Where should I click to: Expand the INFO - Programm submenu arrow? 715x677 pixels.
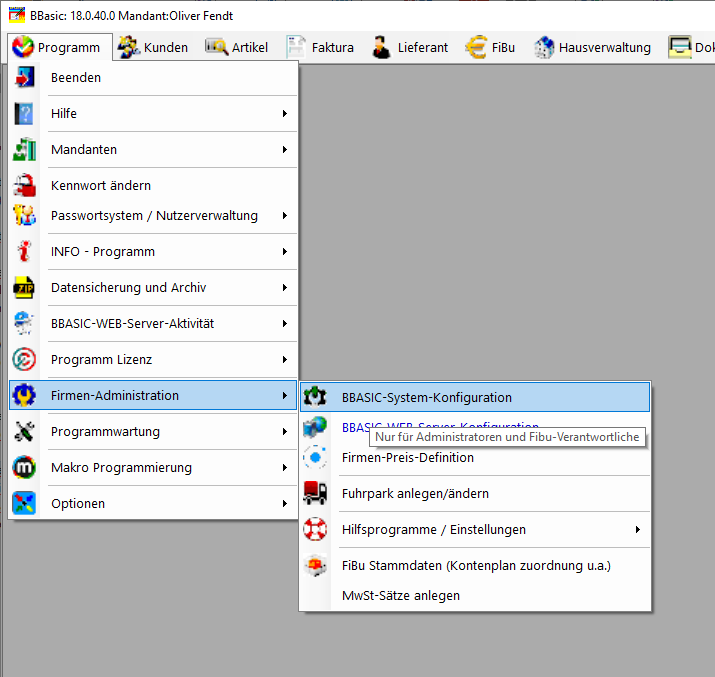(x=285, y=252)
